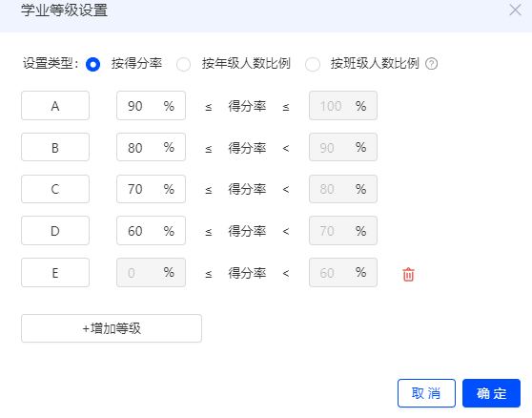Focus the 80% lower bound for B
Viewport: 532px width, 418px height.
coord(151,147)
